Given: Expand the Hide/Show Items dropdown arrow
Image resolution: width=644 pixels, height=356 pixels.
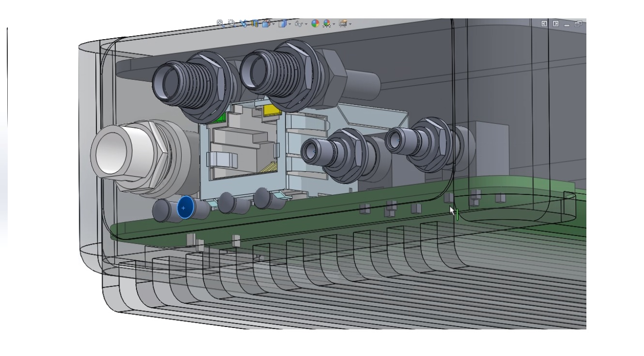Looking at the screenshot, I should coord(306,24).
